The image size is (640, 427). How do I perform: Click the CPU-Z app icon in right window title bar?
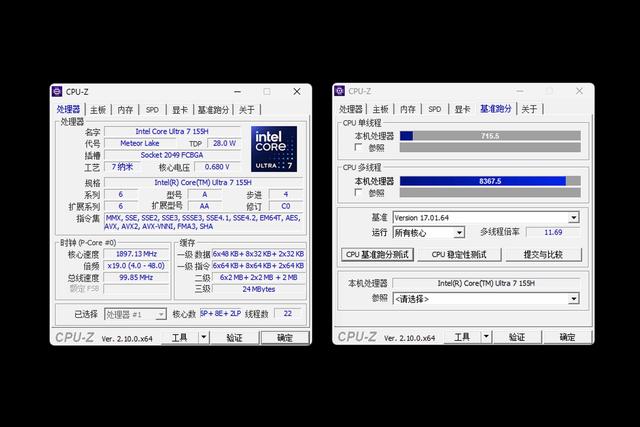coord(340,91)
